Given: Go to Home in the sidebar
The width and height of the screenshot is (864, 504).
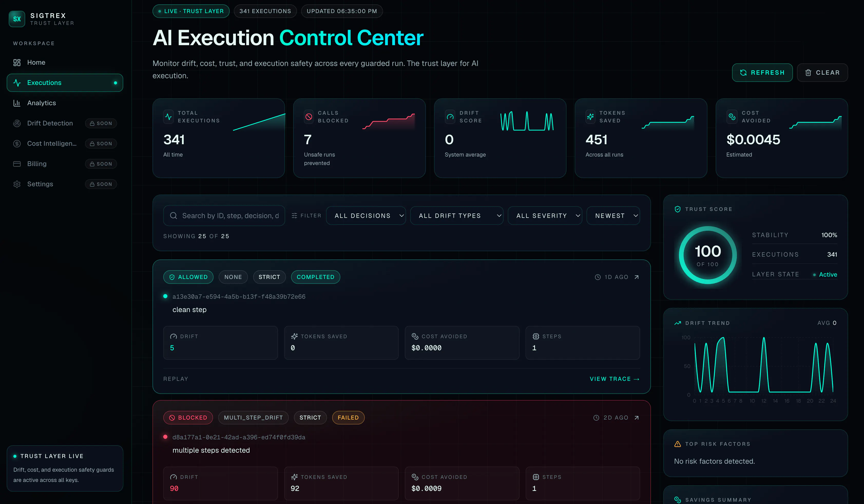Looking at the screenshot, I should 65,62.
